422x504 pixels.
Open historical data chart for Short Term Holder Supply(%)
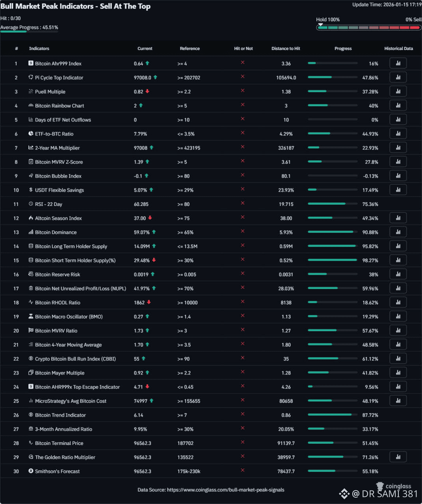click(398, 260)
